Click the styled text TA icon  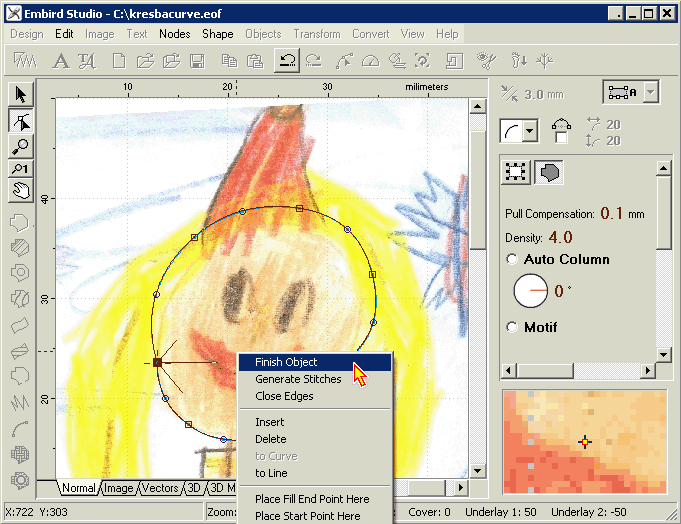[87, 61]
